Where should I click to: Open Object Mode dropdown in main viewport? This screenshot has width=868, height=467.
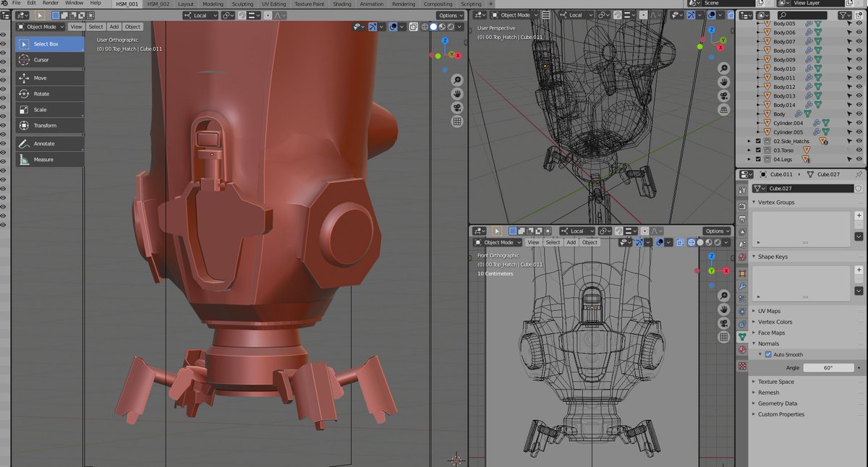pyautogui.click(x=41, y=27)
